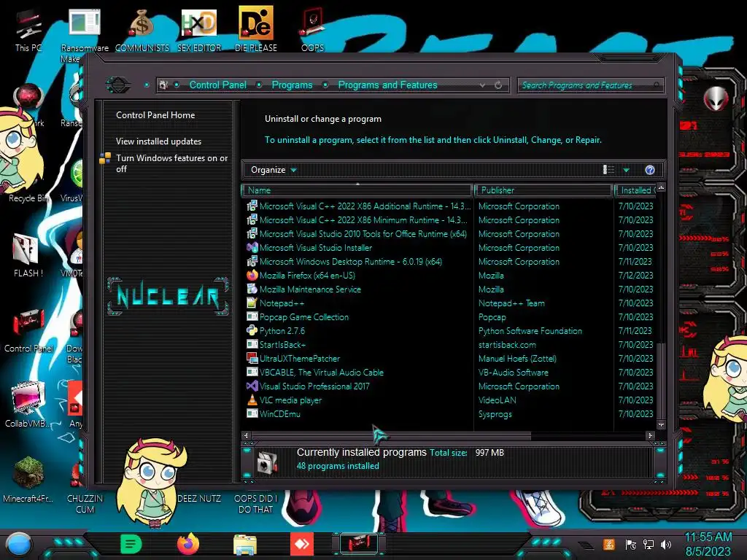Select the Control Panel taskbar window button
The width and height of the screenshot is (747, 560).
[359, 544]
